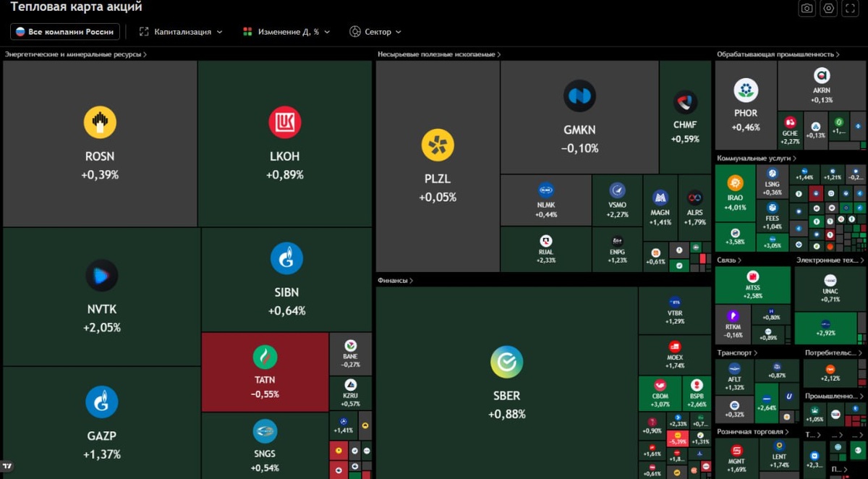
Task: Open the FEES tile
Action: (773, 216)
